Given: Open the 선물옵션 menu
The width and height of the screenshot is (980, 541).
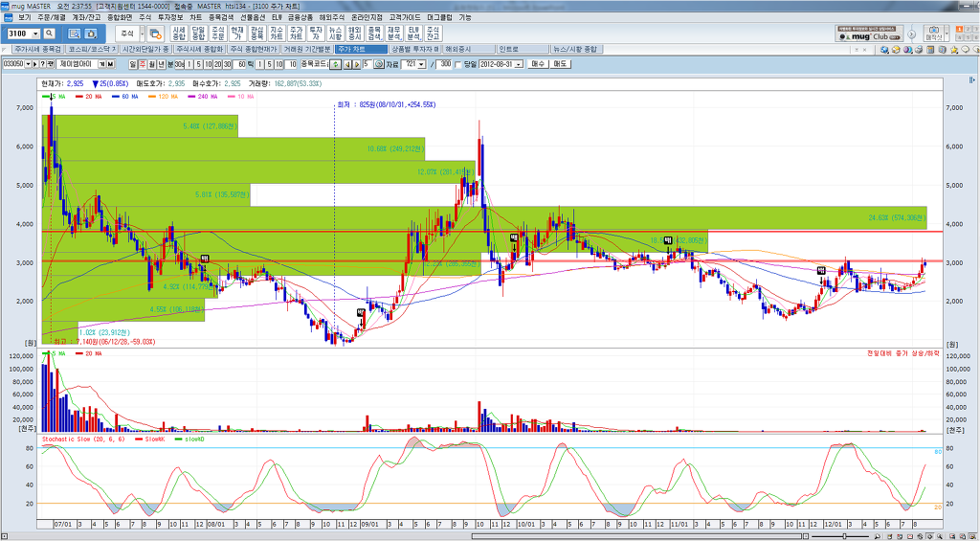Looking at the screenshot, I should 254,17.
